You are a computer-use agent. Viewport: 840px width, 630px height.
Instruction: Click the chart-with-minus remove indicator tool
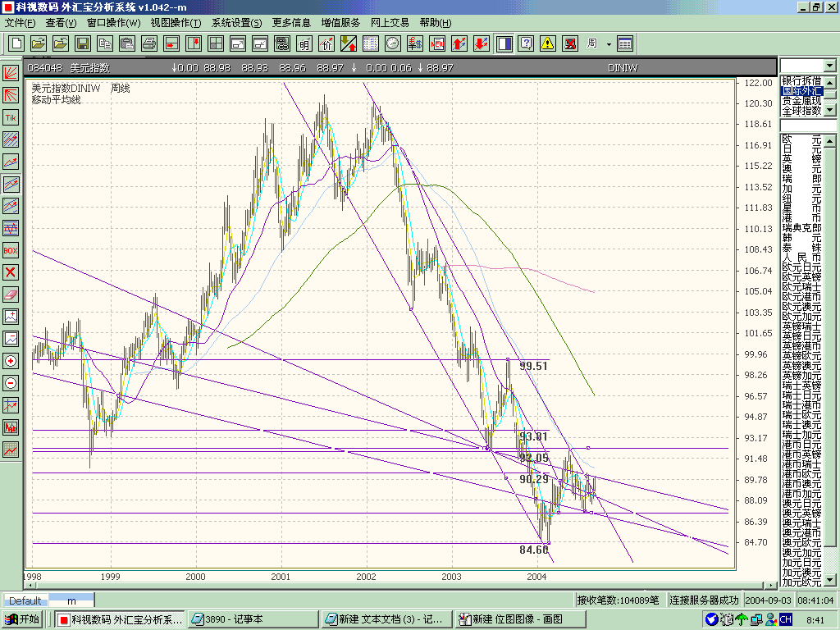tap(11, 339)
